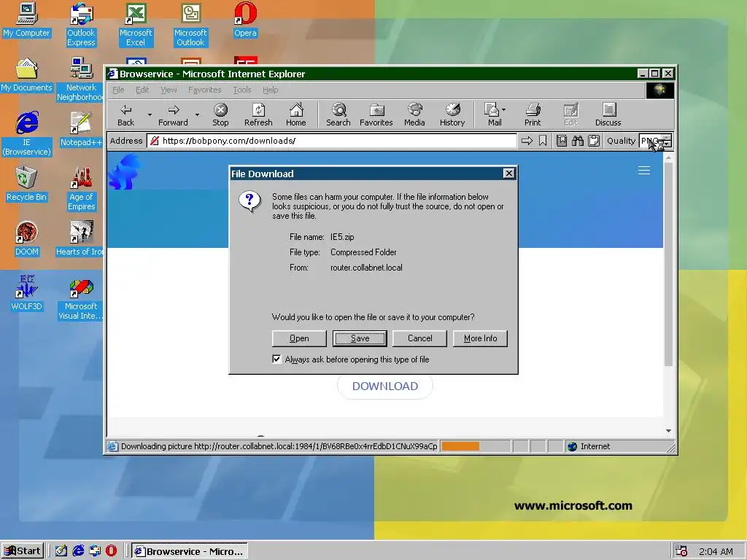Open Outlook Express desktop icon
Screen dimensions: 747x560
(x=81, y=25)
